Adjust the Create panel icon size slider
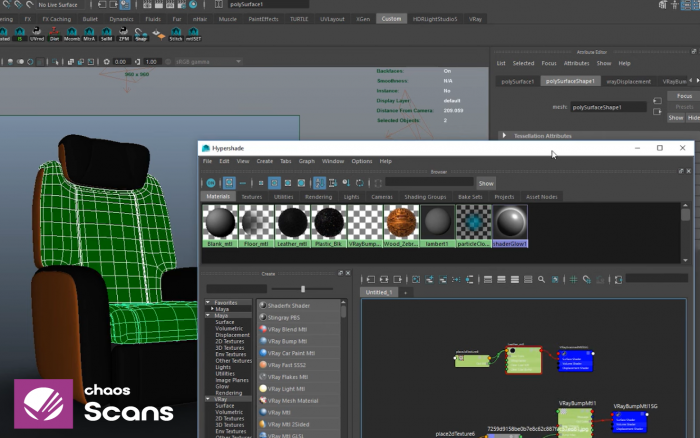 (303, 289)
